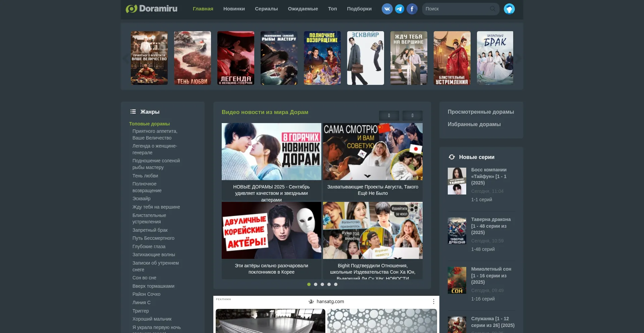
Task: Open Таверна дракона new episode entry
Action: (491, 226)
